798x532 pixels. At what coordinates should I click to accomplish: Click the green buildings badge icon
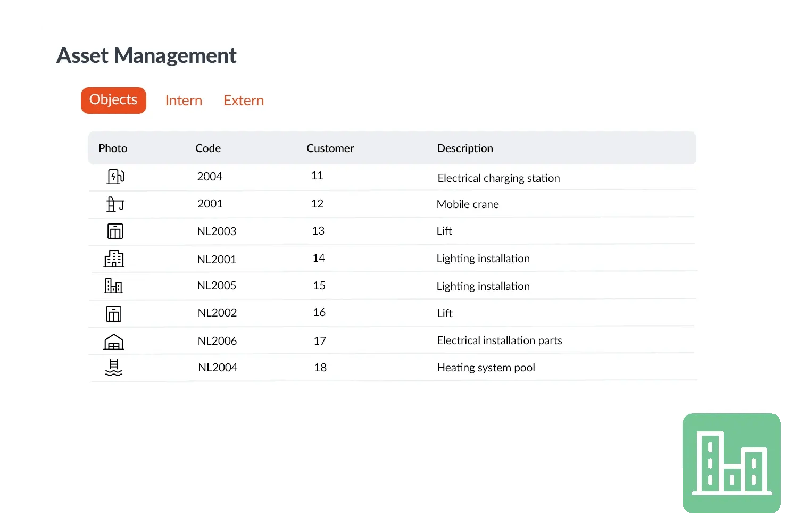pyautogui.click(x=731, y=463)
